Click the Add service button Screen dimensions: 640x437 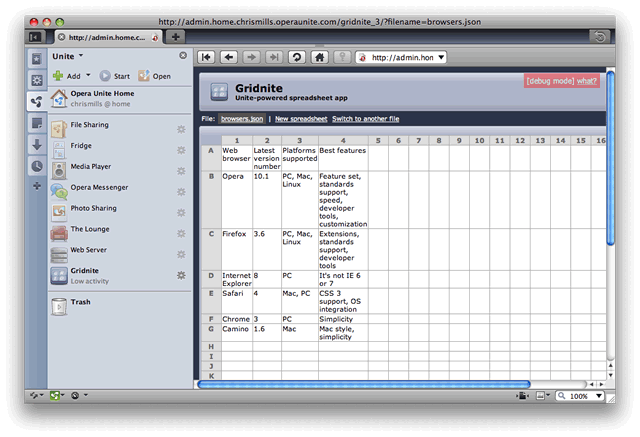click(x=67, y=76)
